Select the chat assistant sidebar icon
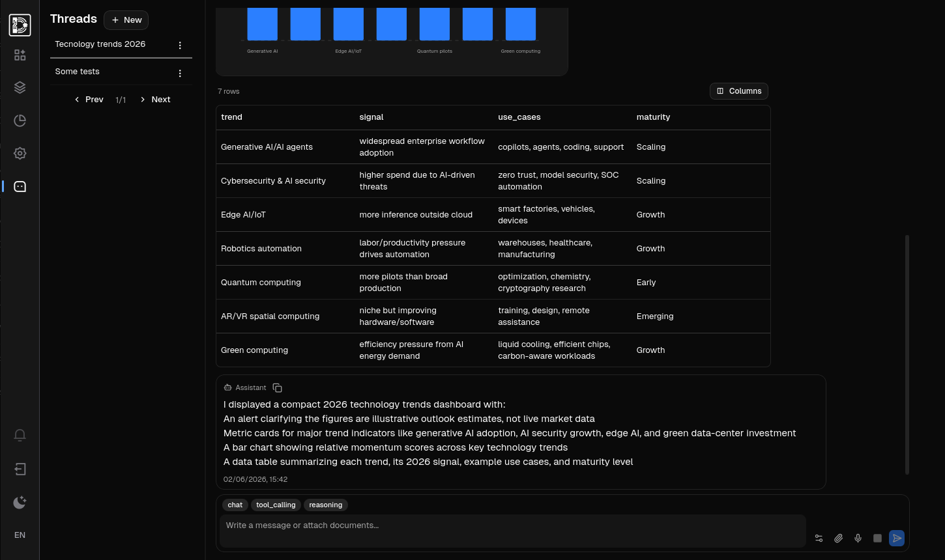This screenshot has width=945, height=560. pos(20,187)
